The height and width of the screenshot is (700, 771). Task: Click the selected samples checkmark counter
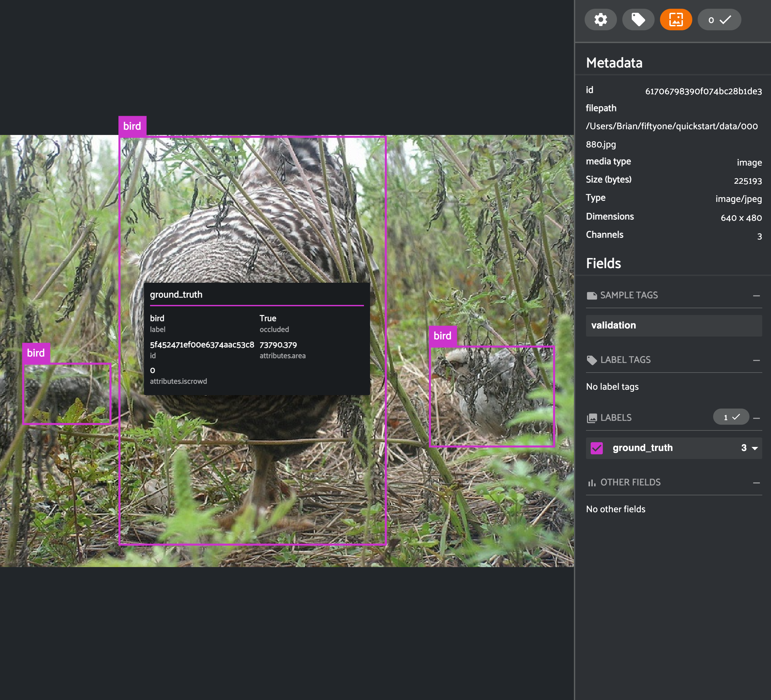click(719, 20)
